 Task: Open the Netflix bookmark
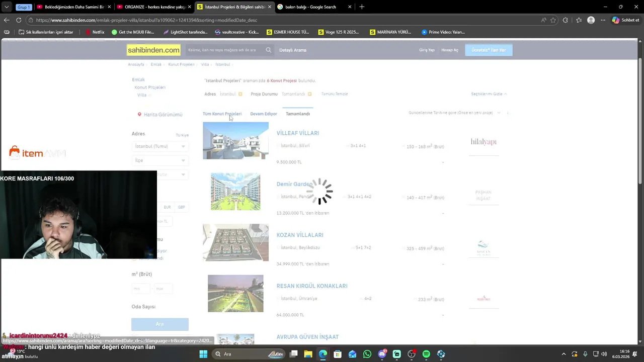[x=95, y=32]
